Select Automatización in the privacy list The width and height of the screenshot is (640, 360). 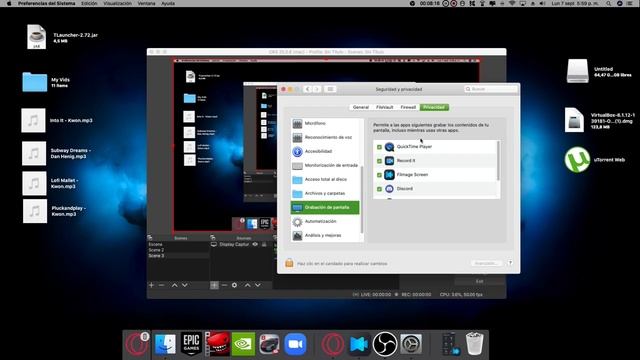[326, 222]
